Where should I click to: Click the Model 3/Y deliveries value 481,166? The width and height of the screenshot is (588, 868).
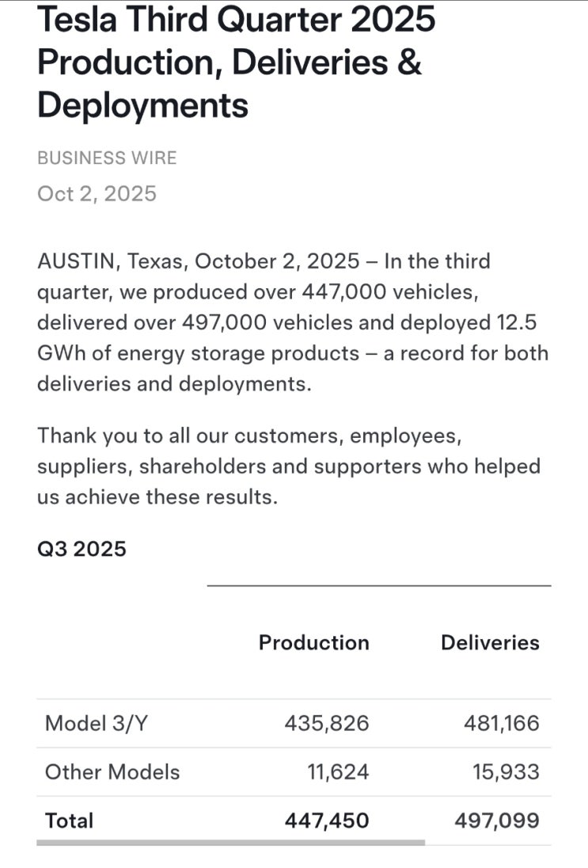coord(498,723)
